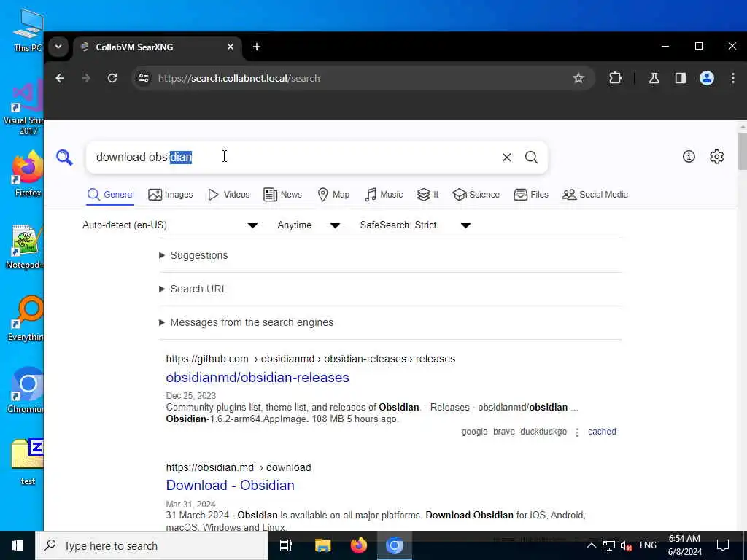Open the clock showing 6:54 AM

click(x=684, y=545)
